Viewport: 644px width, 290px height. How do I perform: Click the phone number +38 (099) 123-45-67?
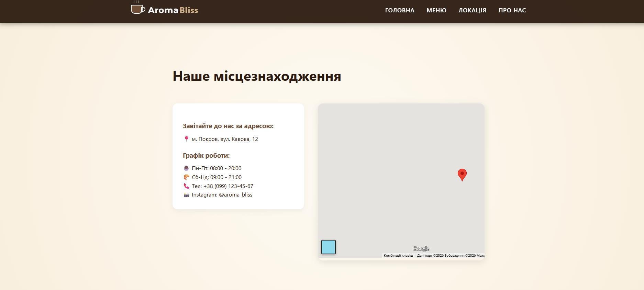click(x=228, y=186)
